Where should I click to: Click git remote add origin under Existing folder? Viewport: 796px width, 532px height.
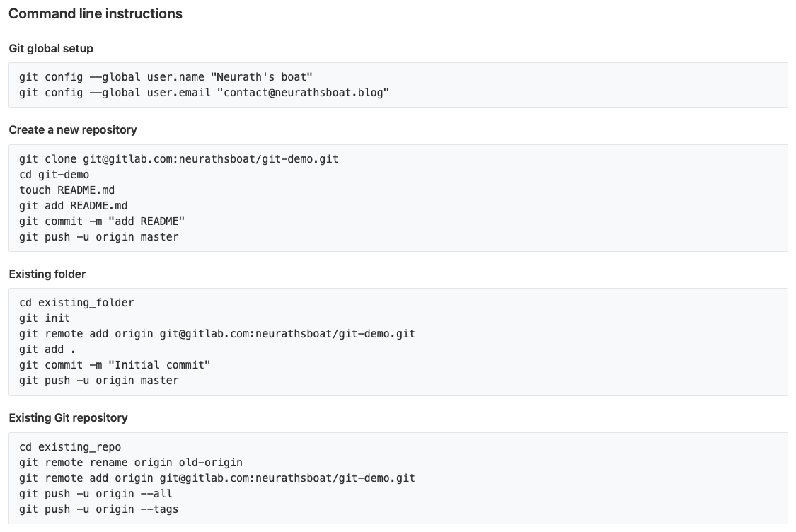click(x=217, y=334)
